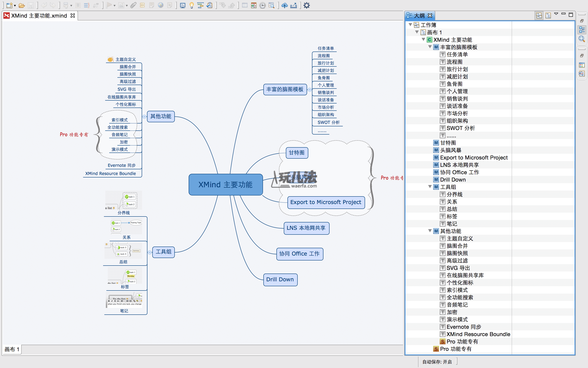Select the SWOT 分析 row in the outline
588x368 pixels.
(x=460, y=128)
